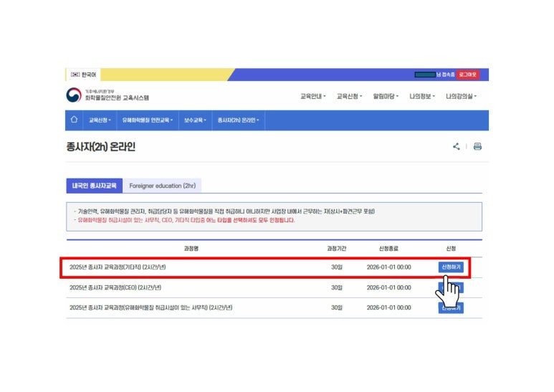Open the 사무직 종사자 교육과정 course row
Image resolution: width=554 pixels, height=392 pixels.
tap(151, 307)
